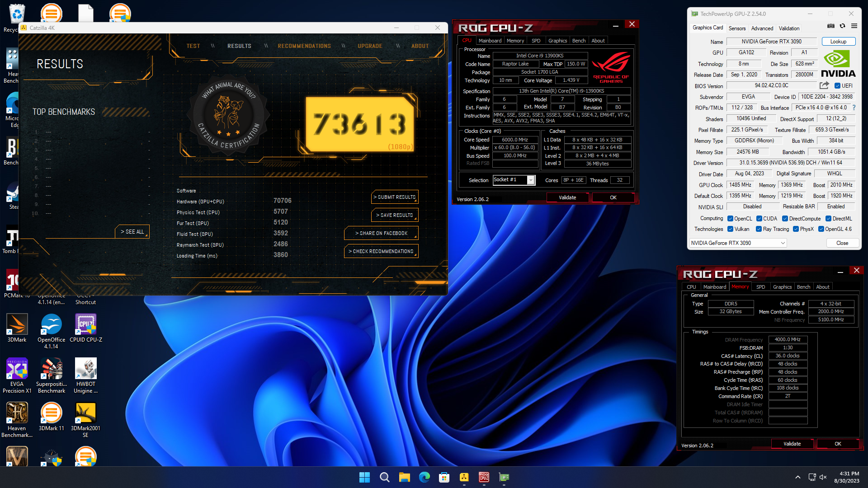Toggle the DirectCompute checkbox
Screen dimensions: 868x488
click(x=785, y=219)
